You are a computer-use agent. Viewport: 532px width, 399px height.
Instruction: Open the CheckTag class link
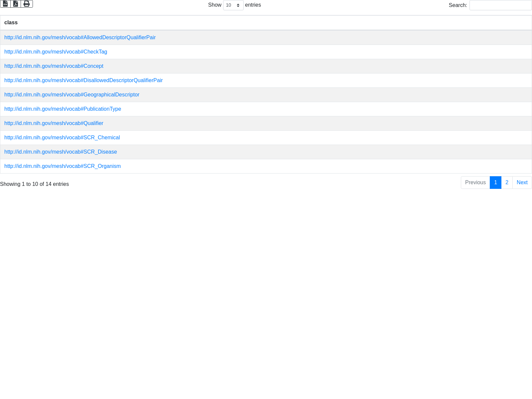pos(56,52)
